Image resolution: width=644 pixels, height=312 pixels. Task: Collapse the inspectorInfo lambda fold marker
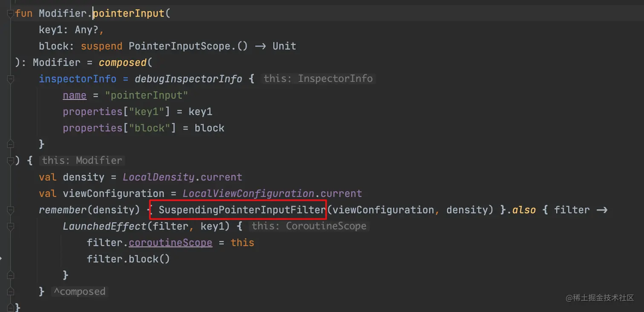[x=11, y=79]
